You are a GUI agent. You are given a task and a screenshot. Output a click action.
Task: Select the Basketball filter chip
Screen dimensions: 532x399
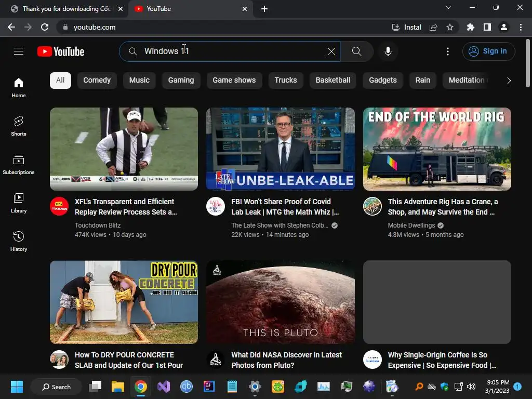point(333,81)
